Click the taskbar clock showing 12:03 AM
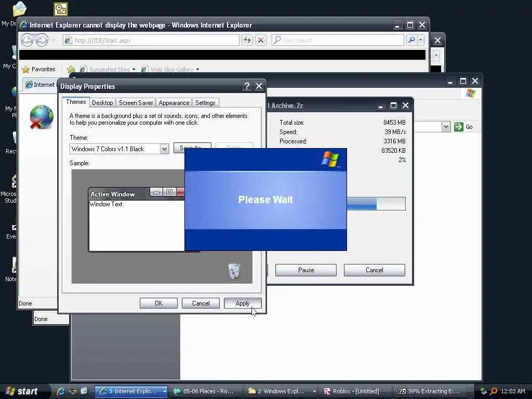Viewport: 532px width, 399px height. [x=513, y=391]
